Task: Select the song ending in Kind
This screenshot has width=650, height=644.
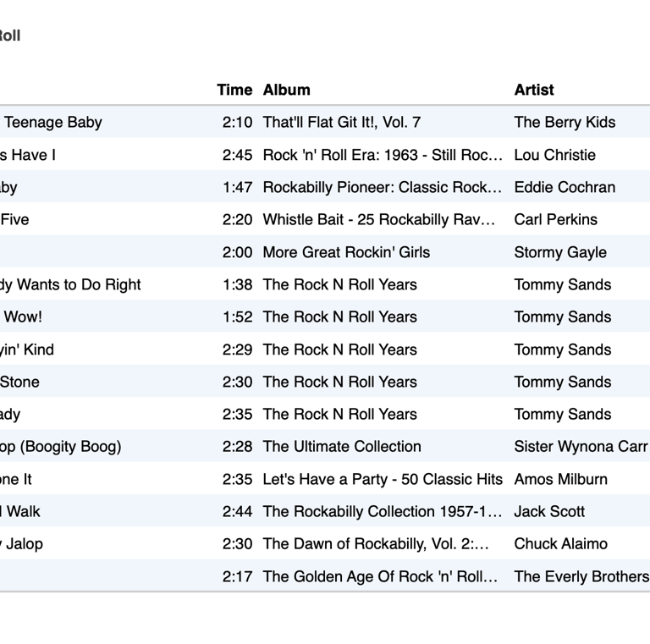Action: 27,350
